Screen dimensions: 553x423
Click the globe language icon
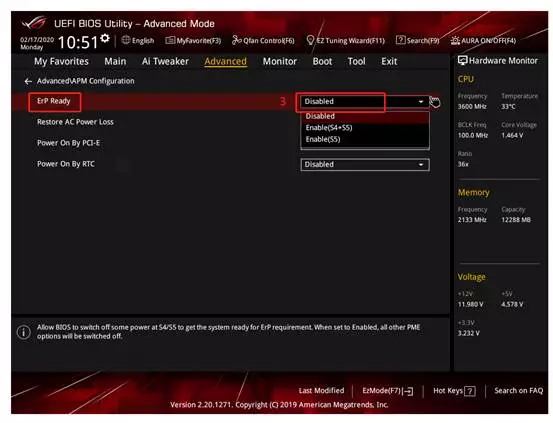(x=126, y=40)
